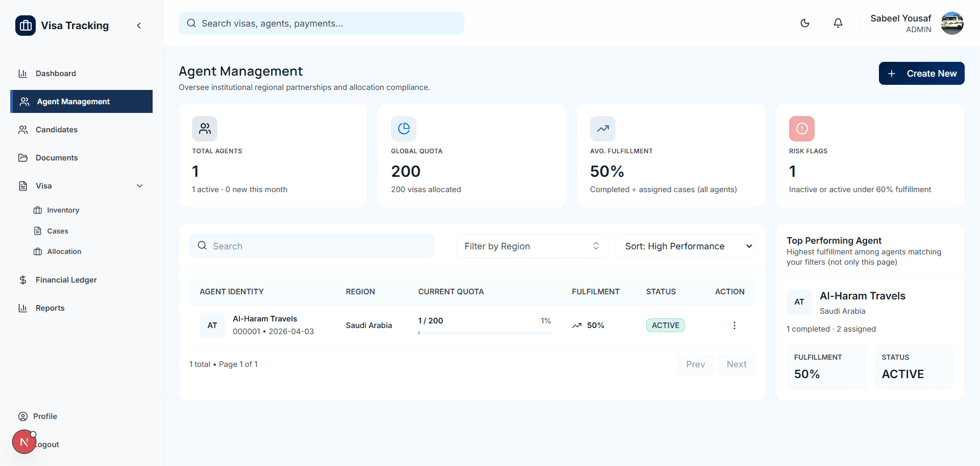Focus the top global search field
The height and width of the screenshot is (466, 980).
tap(322, 24)
